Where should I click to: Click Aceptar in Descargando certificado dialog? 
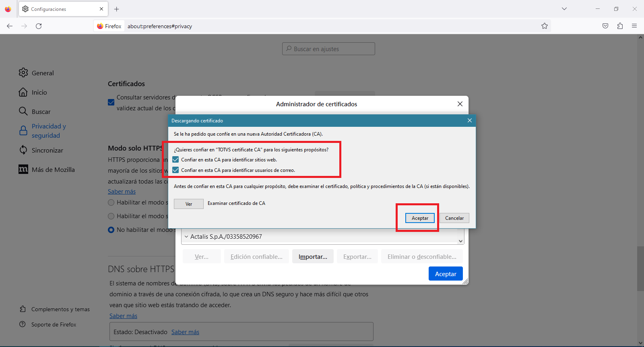pyautogui.click(x=420, y=218)
